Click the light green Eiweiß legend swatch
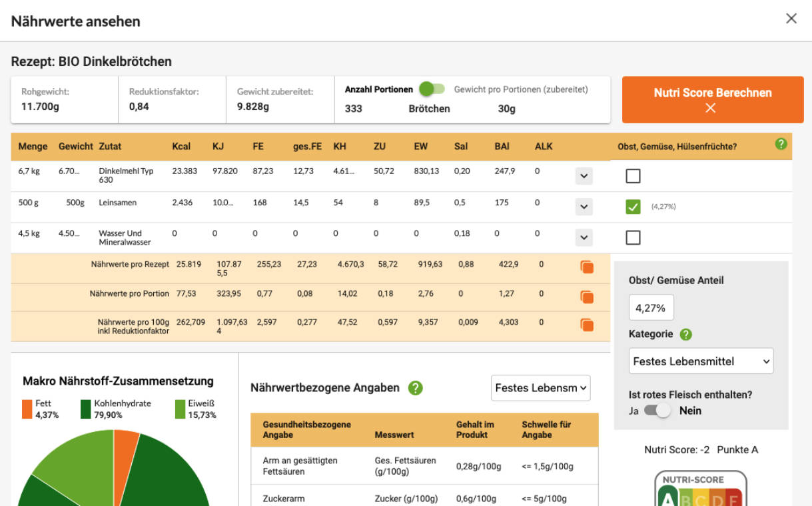 pyautogui.click(x=180, y=409)
